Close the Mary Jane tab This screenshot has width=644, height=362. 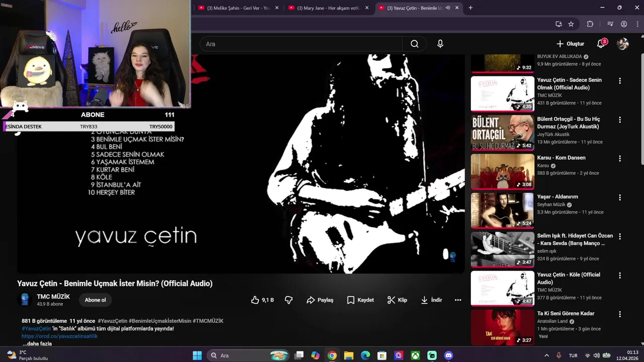(367, 8)
